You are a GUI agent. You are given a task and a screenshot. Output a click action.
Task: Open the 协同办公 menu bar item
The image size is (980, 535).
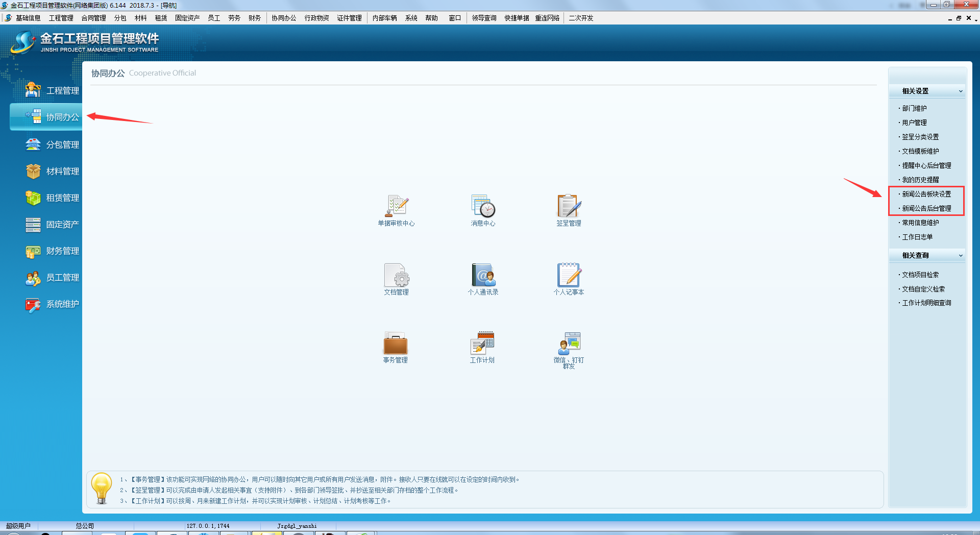(x=284, y=18)
